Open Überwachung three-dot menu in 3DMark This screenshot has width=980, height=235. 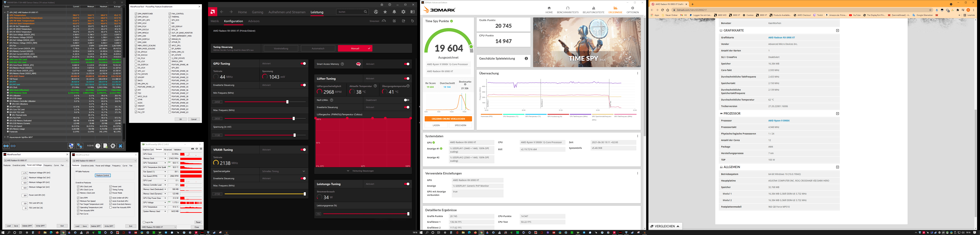click(638, 73)
